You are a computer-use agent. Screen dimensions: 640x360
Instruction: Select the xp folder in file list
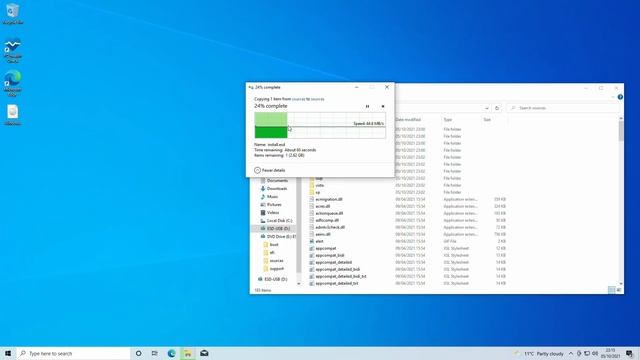(318, 192)
